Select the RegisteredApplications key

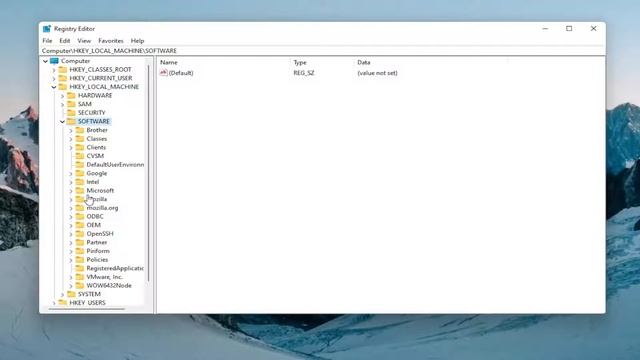[x=115, y=268]
